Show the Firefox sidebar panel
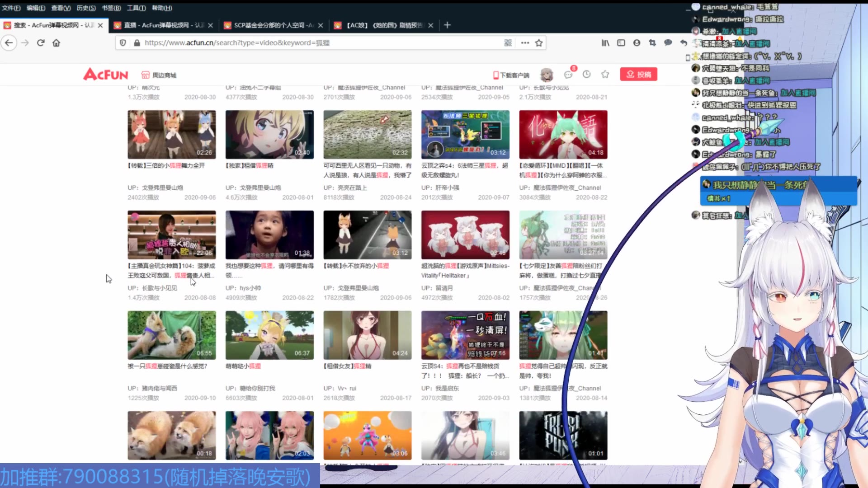 tap(621, 43)
